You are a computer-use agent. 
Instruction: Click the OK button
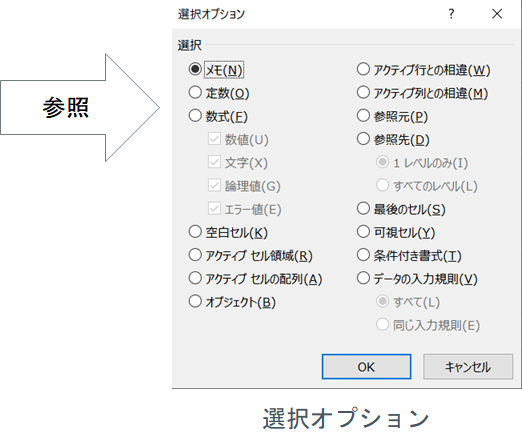[x=366, y=367]
